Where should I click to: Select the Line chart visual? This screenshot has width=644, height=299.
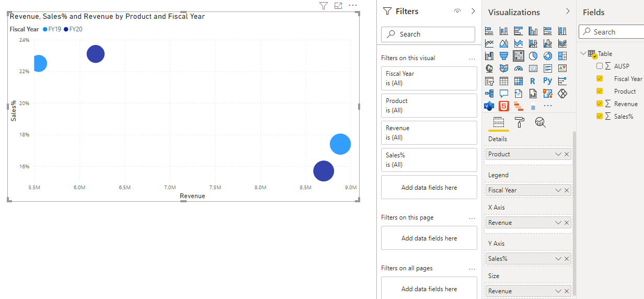[489, 43]
